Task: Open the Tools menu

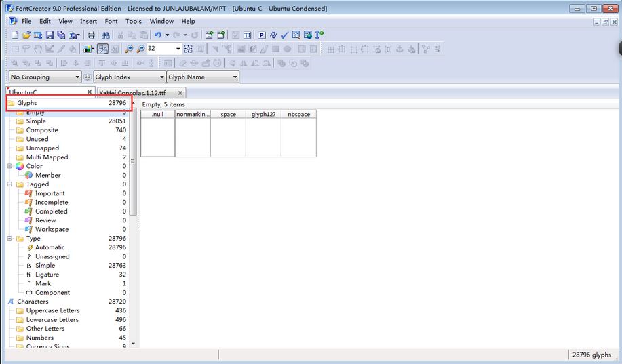Action: pyautogui.click(x=134, y=21)
